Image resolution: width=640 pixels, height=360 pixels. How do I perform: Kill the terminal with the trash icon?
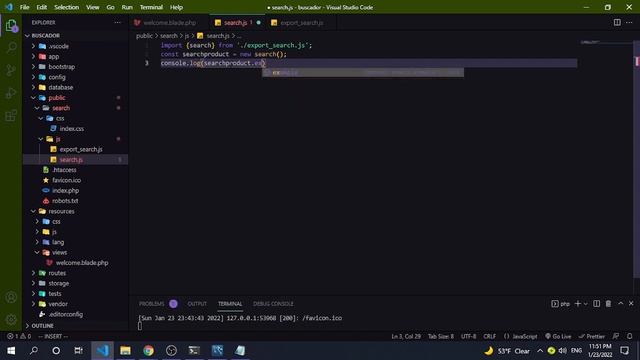(x=608, y=304)
